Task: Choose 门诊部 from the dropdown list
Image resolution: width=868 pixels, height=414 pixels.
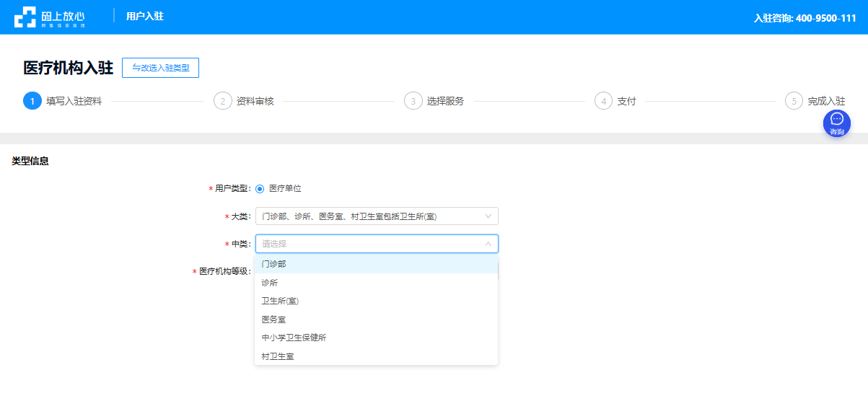Action: pyautogui.click(x=274, y=264)
